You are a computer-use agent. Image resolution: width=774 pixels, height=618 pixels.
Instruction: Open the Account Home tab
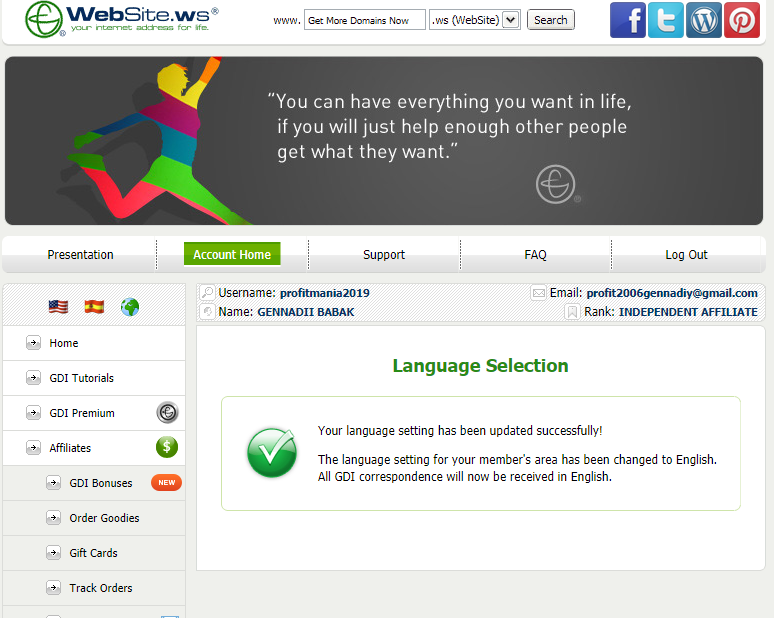232,254
